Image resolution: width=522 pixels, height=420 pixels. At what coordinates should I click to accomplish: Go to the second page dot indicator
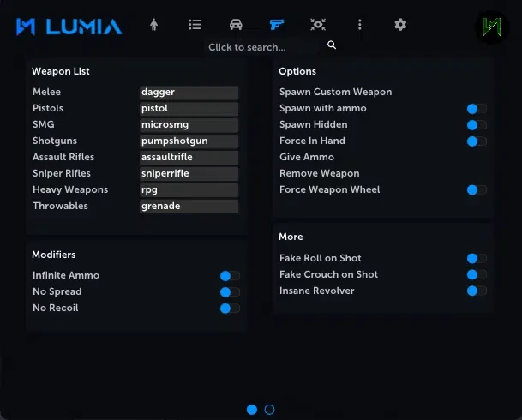tap(269, 410)
